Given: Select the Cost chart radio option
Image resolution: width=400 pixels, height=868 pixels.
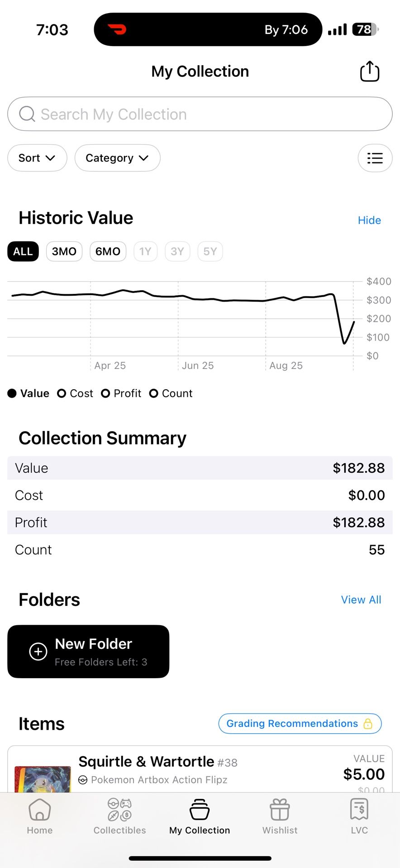Looking at the screenshot, I should pos(62,393).
